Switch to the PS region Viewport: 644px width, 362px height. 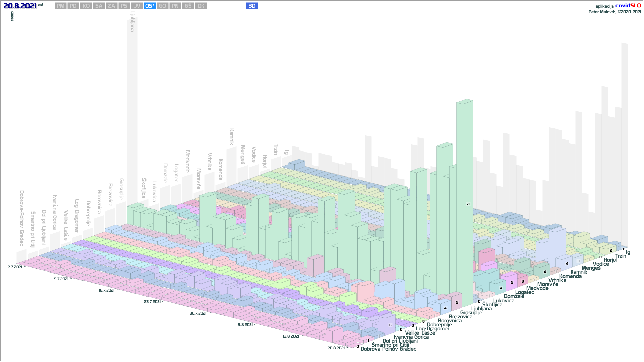coord(124,6)
